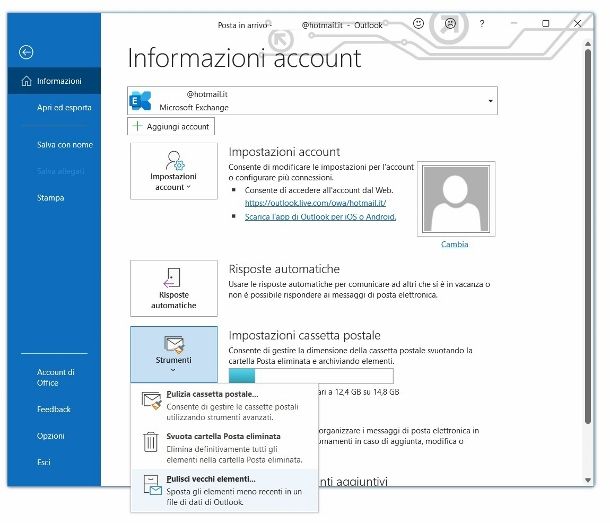Viewport: 610px width, 523px height.
Task: Click the mailbox cleanup envelope broom icon
Action: click(x=151, y=401)
